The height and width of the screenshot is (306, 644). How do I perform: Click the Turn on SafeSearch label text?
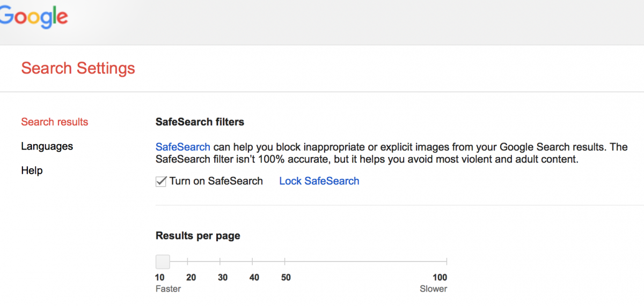(x=216, y=181)
